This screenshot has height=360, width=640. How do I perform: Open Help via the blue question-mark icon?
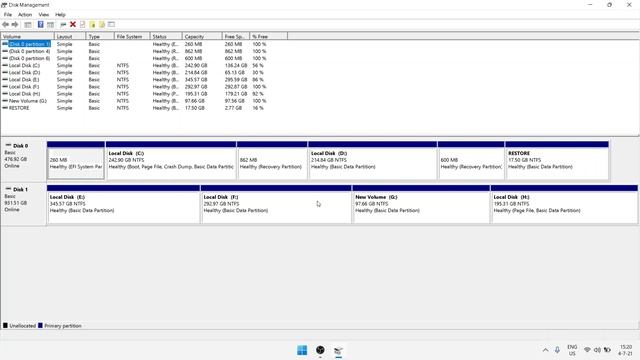point(40,24)
